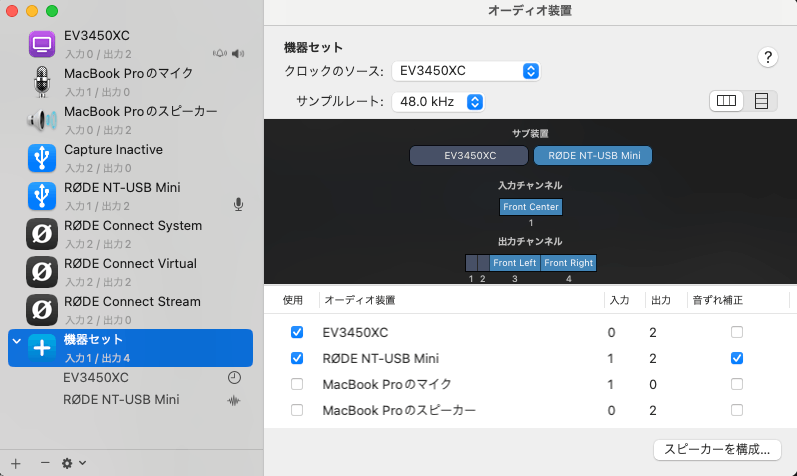Enable 音ずれ補正 for EV3450XC
This screenshot has width=797, height=476.
coord(737,332)
